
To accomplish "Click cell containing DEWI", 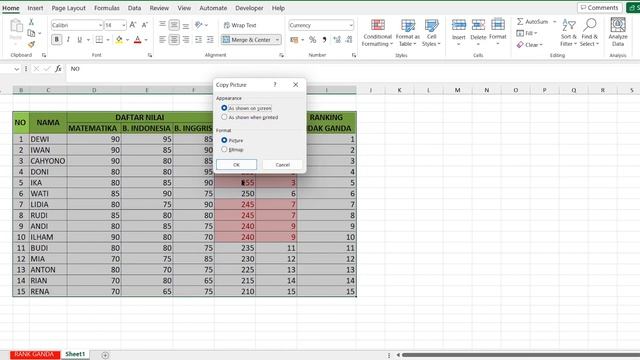I will click(x=48, y=139).
